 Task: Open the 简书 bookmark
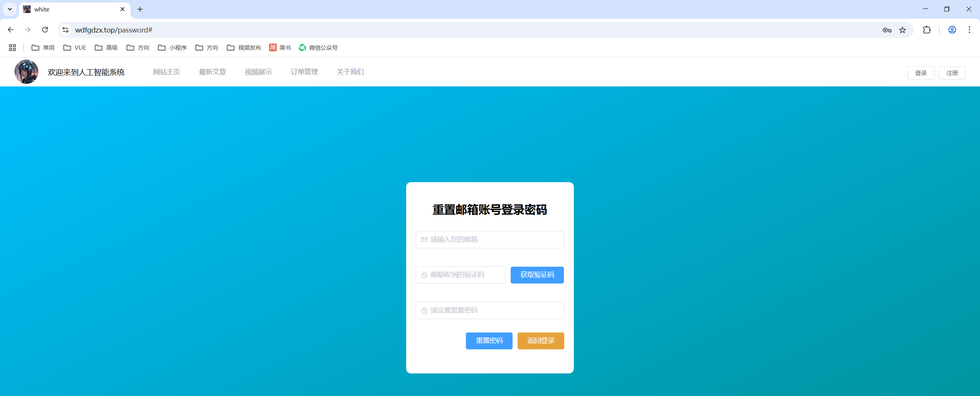pyautogui.click(x=280, y=47)
